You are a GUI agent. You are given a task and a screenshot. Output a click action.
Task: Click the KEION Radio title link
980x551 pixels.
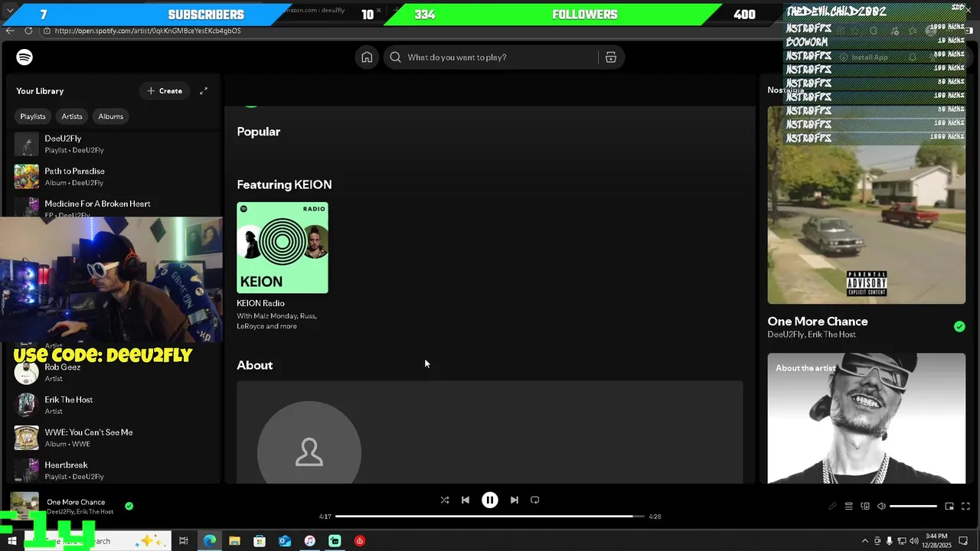(x=260, y=303)
